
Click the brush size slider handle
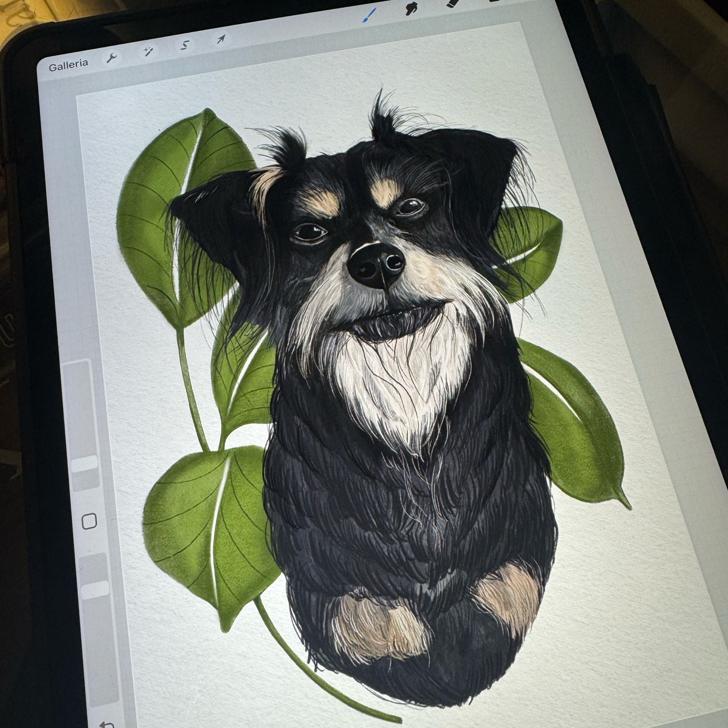point(85,463)
